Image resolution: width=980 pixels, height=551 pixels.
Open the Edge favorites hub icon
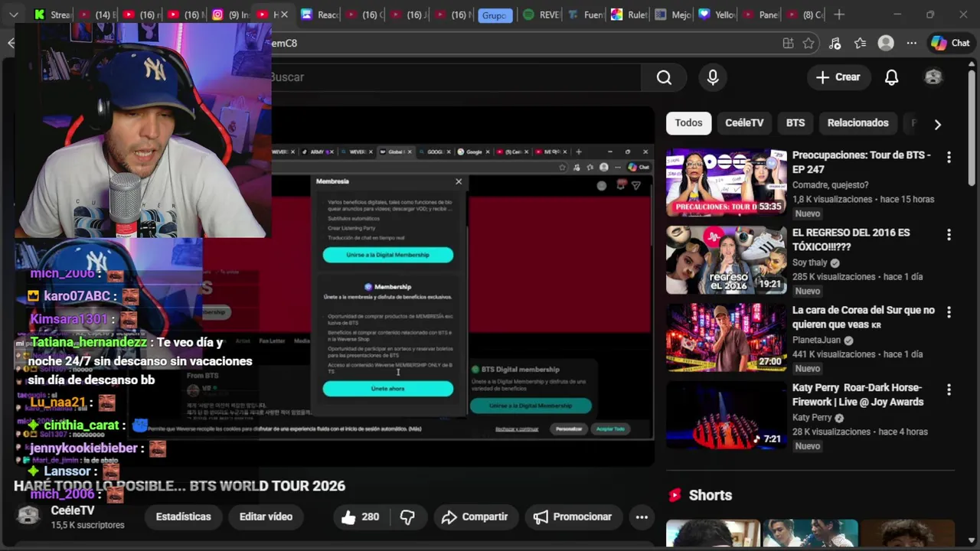click(861, 44)
